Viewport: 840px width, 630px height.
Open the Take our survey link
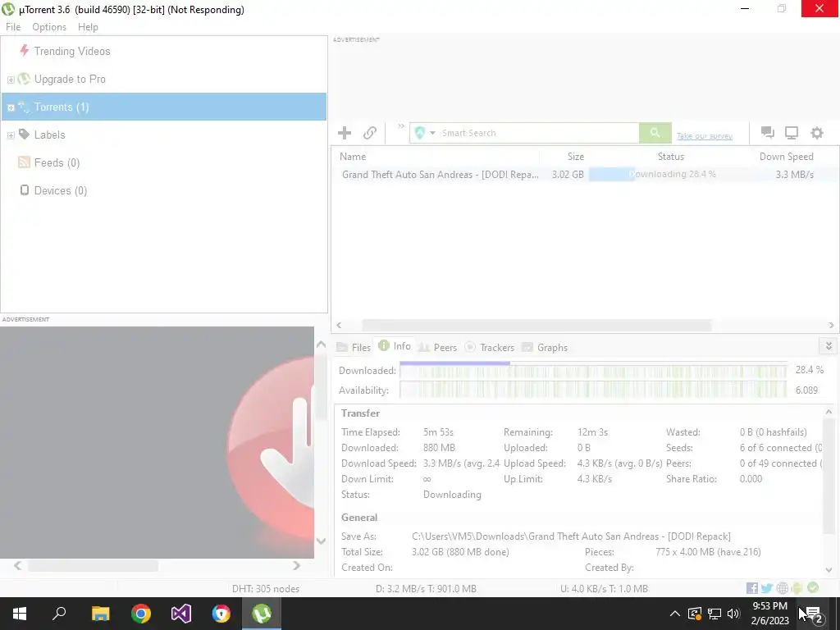coord(705,136)
